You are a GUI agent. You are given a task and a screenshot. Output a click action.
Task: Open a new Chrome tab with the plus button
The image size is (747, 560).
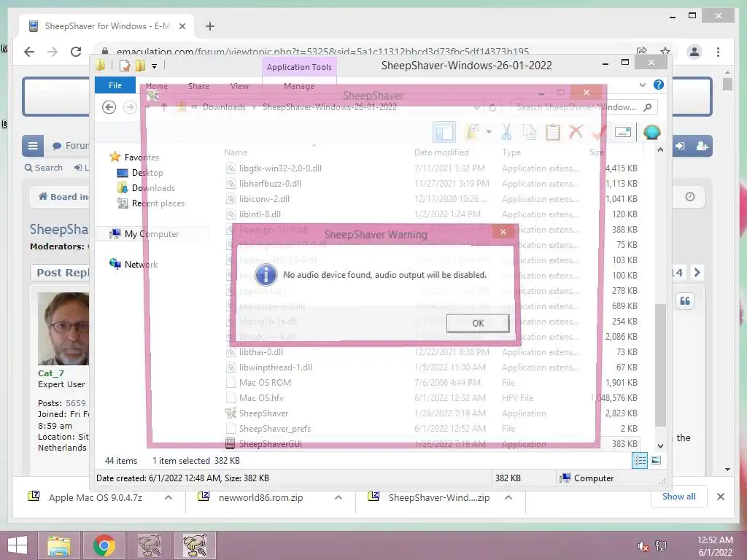[x=209, y=26]
